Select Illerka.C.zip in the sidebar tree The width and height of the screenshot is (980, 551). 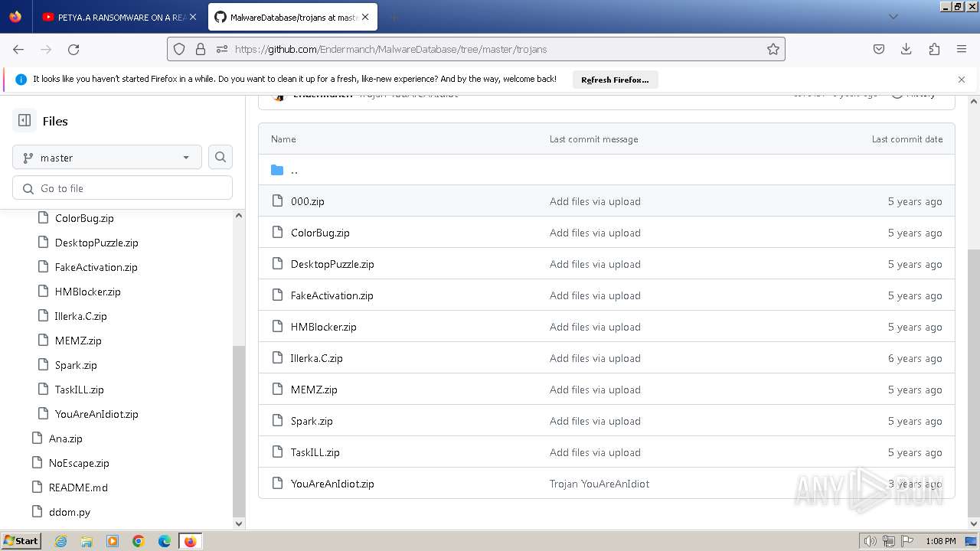click(81, 316)
